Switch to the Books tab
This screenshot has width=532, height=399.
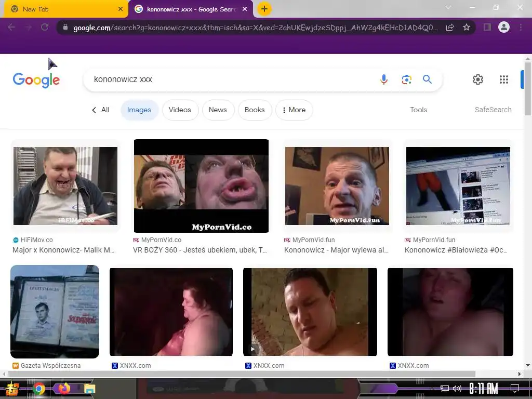click(x=255, y=110)
